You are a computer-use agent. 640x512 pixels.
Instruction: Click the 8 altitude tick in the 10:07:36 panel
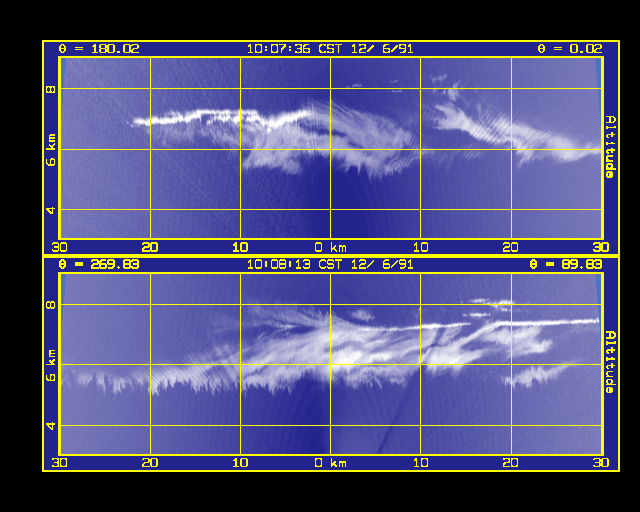[x=51, y=89]
